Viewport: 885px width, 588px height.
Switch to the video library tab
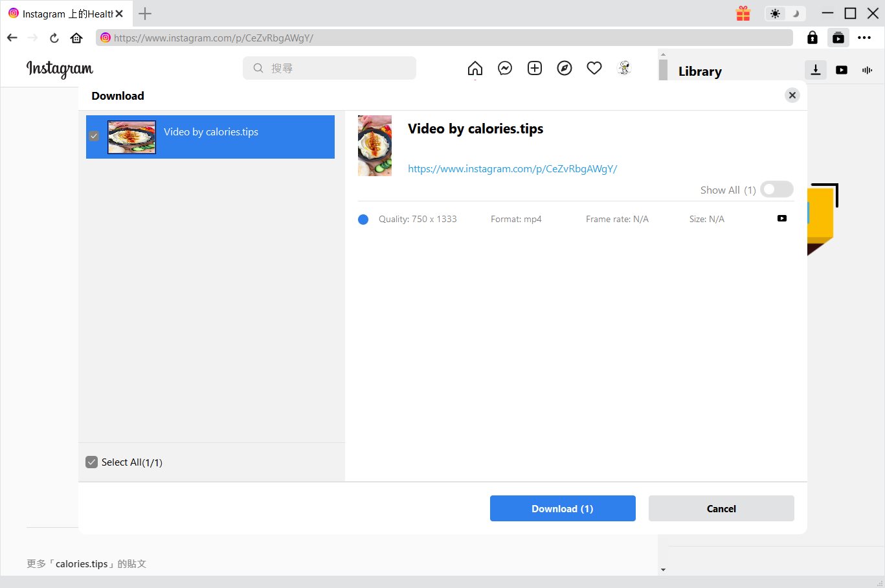click(842, 70)
